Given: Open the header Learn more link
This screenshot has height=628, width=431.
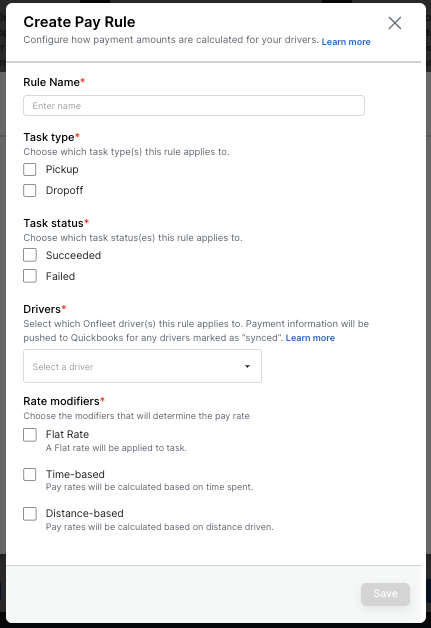Looking at the screenshot, I should coord(346,42).
